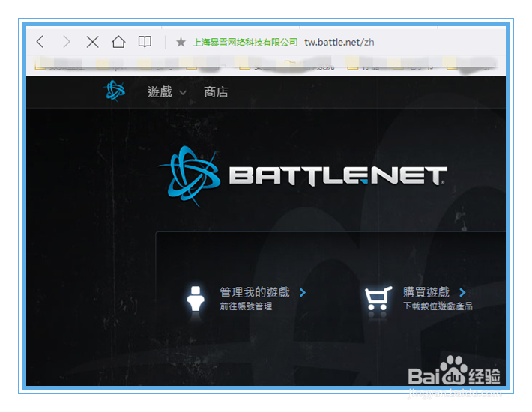Click the large BATTLE.NET logo banner

point(302,176)
